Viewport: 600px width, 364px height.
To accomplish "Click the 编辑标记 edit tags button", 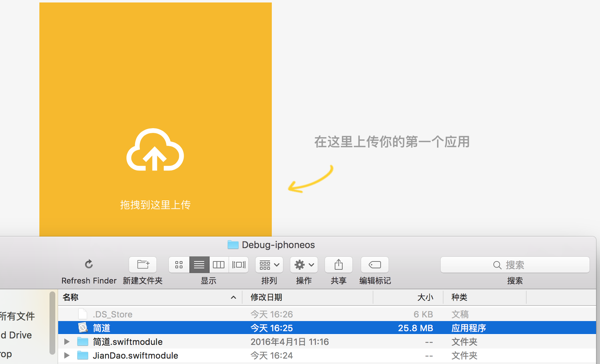I will point(375,264).
